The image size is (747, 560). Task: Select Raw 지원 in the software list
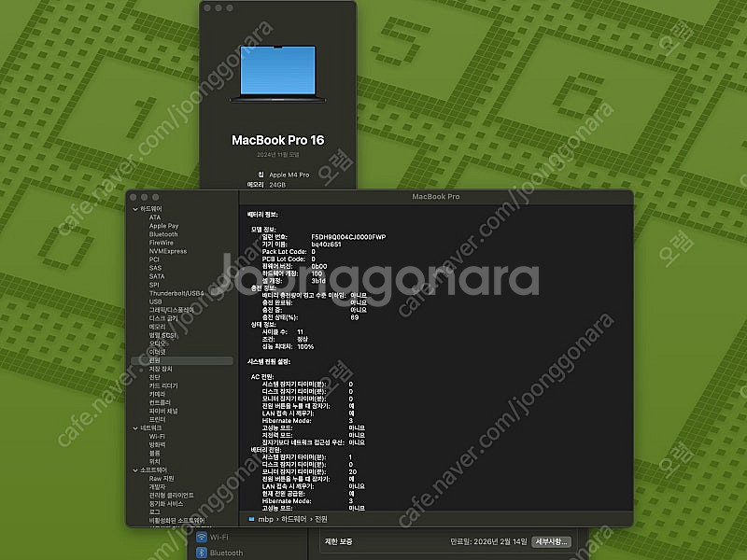[162, 479]
